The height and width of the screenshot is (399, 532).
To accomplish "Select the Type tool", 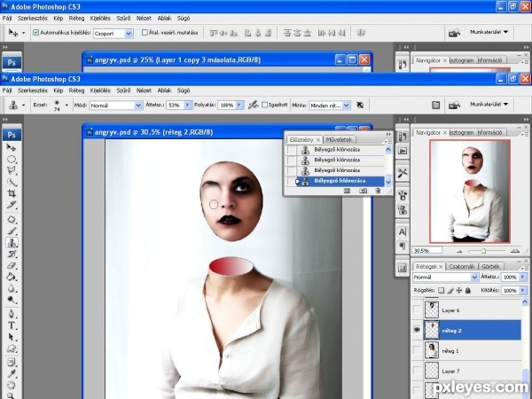I will click(x=12, y=325).
